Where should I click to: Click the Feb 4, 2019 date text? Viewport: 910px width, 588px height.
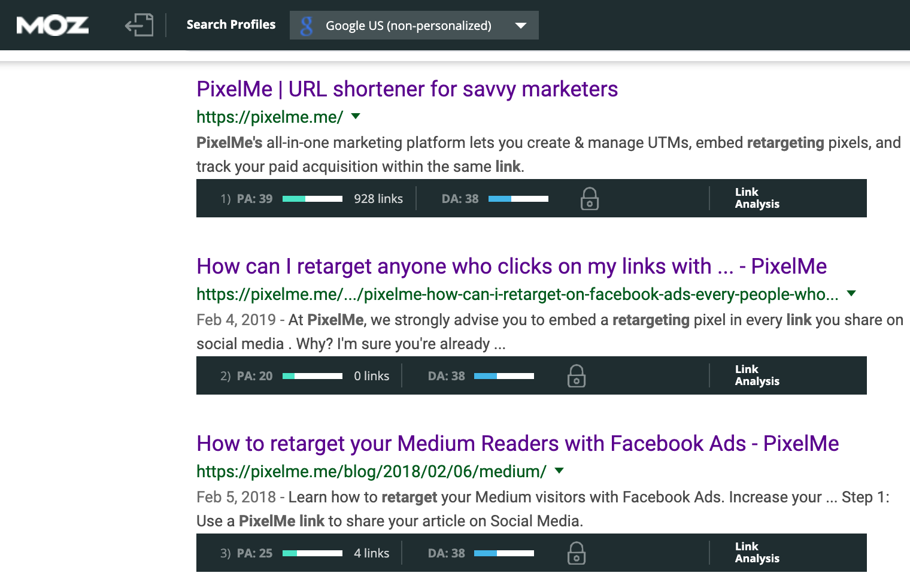(x=236, y=320)
